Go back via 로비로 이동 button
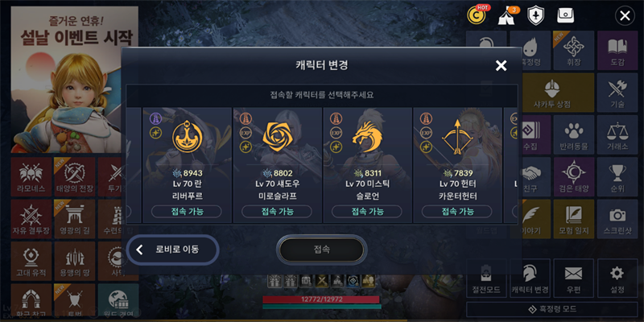 coord(172,250)
